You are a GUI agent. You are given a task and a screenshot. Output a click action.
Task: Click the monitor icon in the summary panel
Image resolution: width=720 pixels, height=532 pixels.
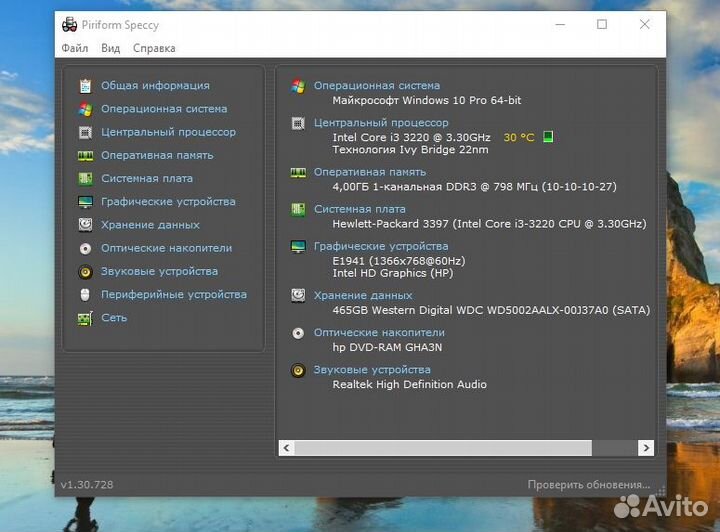(298, 247)
